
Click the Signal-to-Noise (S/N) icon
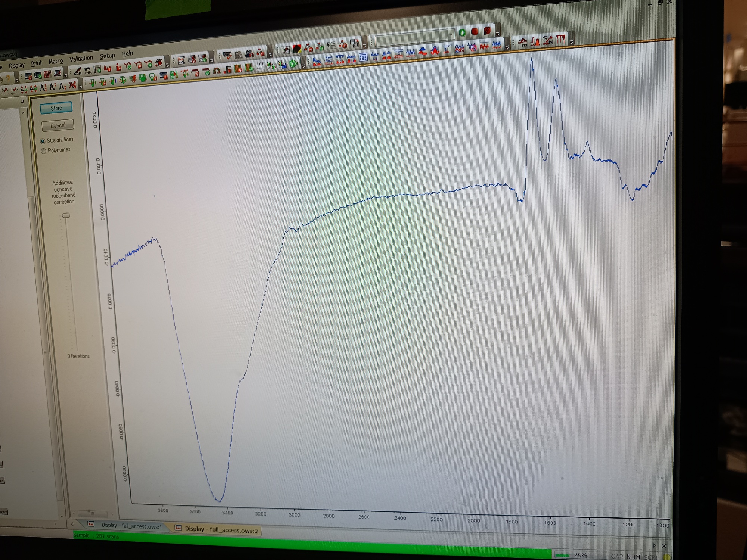(548, 40)
